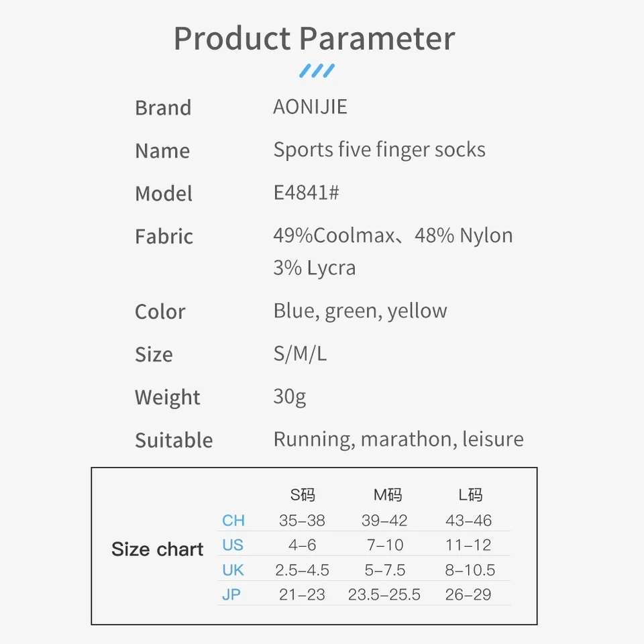Click the US row label
Viewport: 644px width, 644px height.
pyautogui.click(x=233, y=545)
